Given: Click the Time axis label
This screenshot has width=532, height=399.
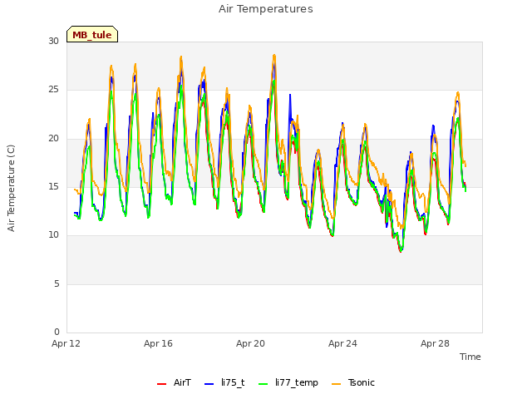Looking at the screenshot, I should pos(470,357).
